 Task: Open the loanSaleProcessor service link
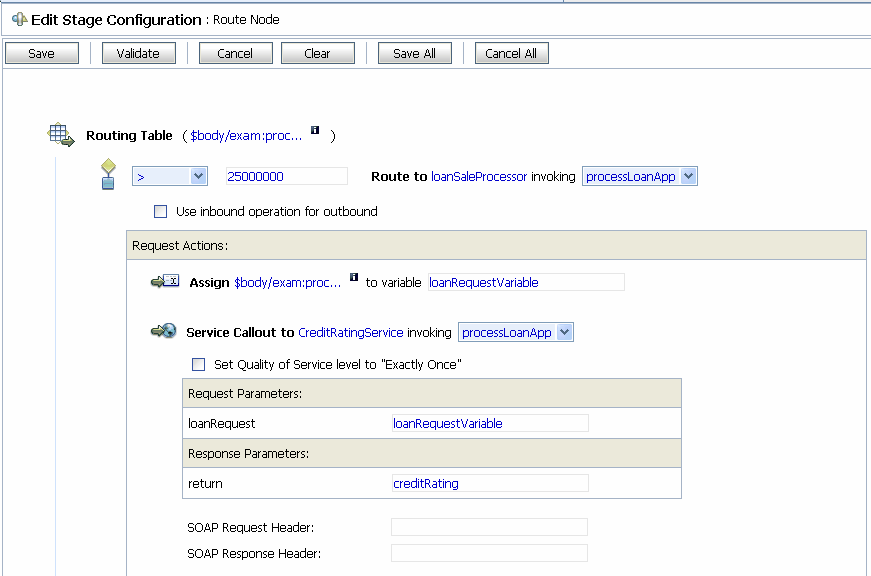point(479,177)
